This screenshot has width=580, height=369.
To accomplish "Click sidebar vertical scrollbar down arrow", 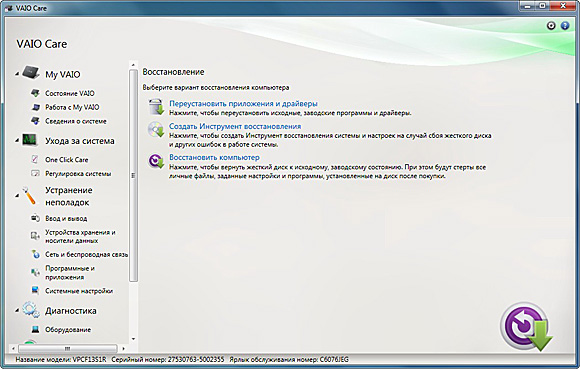I will pyautogui.click(x=133, y=339).
